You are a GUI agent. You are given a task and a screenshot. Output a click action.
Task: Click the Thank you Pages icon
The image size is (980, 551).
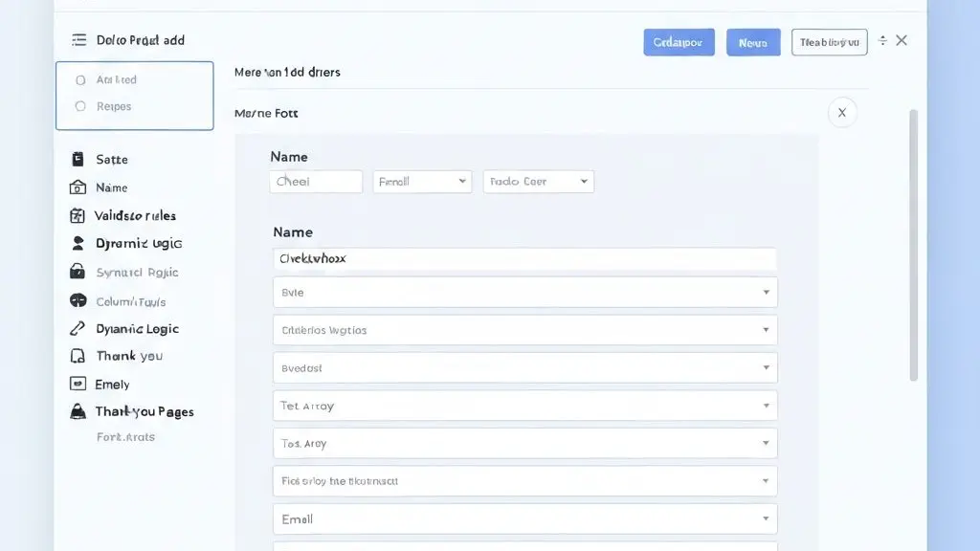point(78,412)
